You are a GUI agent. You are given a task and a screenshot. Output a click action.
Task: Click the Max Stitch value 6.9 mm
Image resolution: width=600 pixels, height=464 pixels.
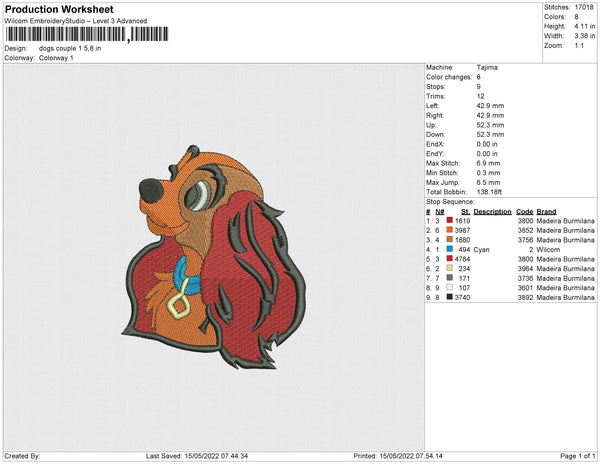pos(488,163)
